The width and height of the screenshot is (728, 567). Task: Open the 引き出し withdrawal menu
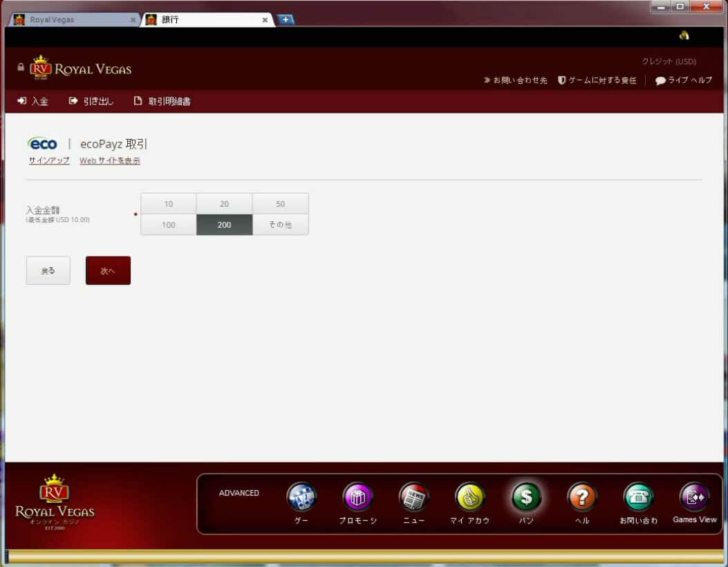[x=91, y=102]
